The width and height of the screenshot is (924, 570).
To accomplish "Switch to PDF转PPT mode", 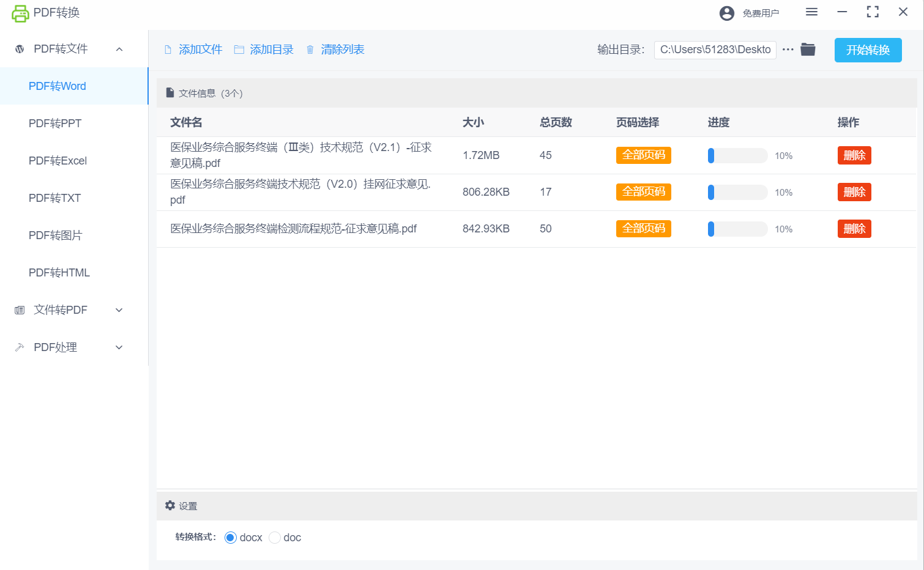I will point(55,124).
